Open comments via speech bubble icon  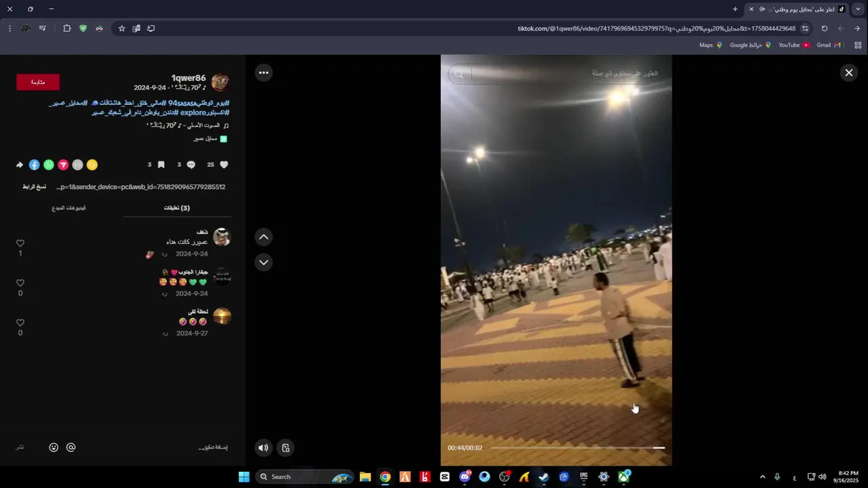pyautogui.click(x=191, y=165)
